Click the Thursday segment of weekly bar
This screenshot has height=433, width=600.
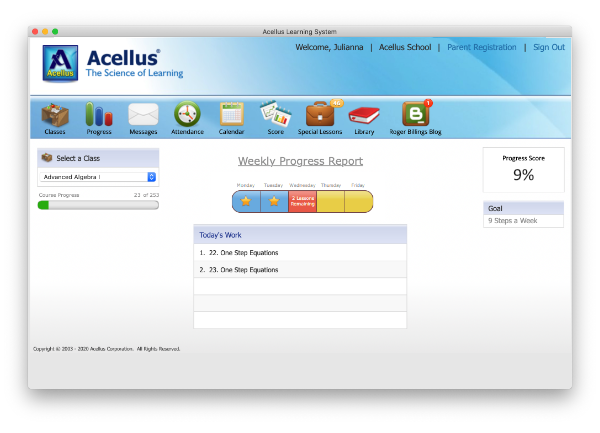(330, 201)
